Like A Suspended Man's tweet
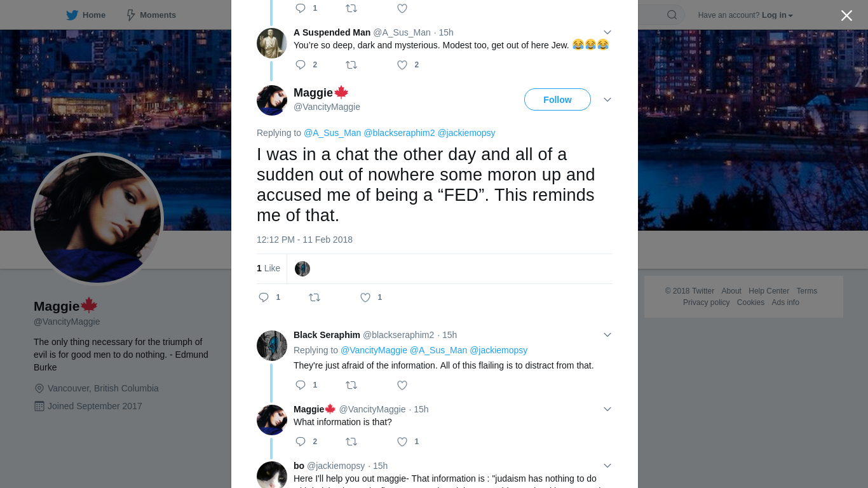The width and height of the screenshot is (868, 488). point(402,65)
